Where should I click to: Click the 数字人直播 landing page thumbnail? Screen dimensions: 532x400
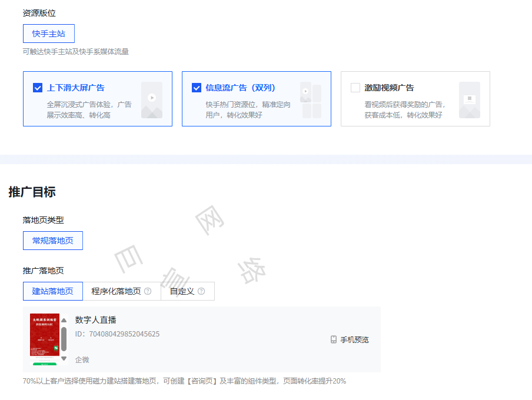44,338
